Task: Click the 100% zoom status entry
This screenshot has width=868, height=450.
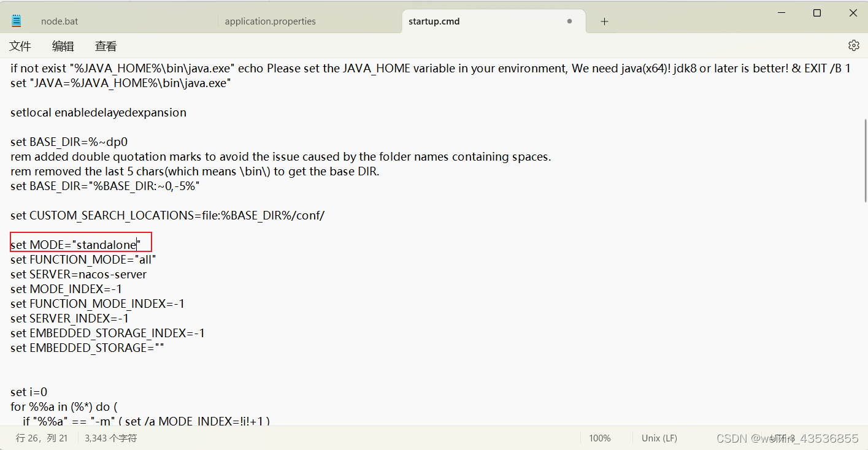Action: click(599, 438)
